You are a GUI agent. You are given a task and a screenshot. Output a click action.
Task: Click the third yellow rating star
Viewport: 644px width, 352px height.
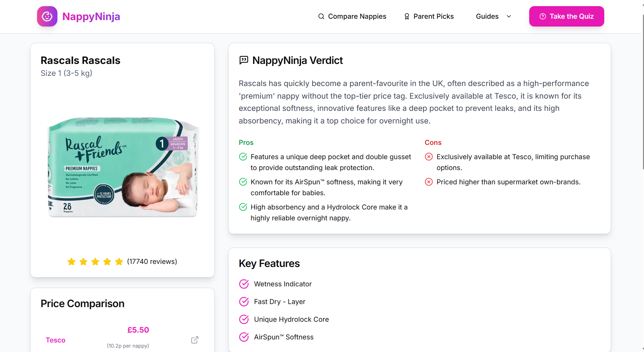tap(95, 262)
